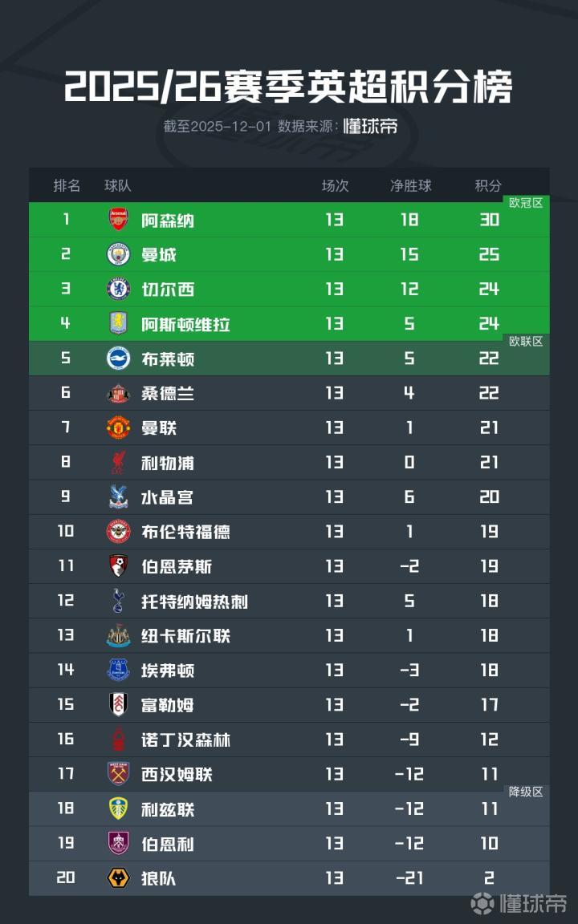Click the 欧冠区 zone label
The height and width of the screenshot is (924, 578).
(x=526, y=203)
